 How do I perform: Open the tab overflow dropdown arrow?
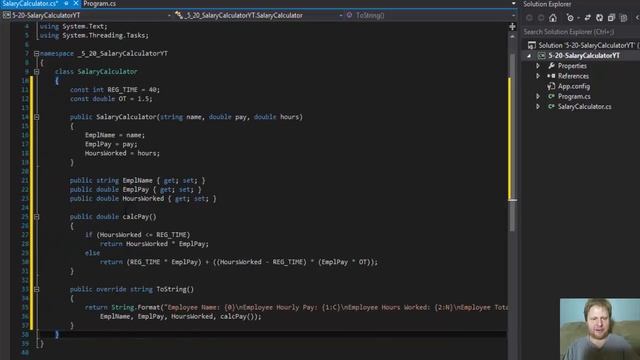click(513, 3)
